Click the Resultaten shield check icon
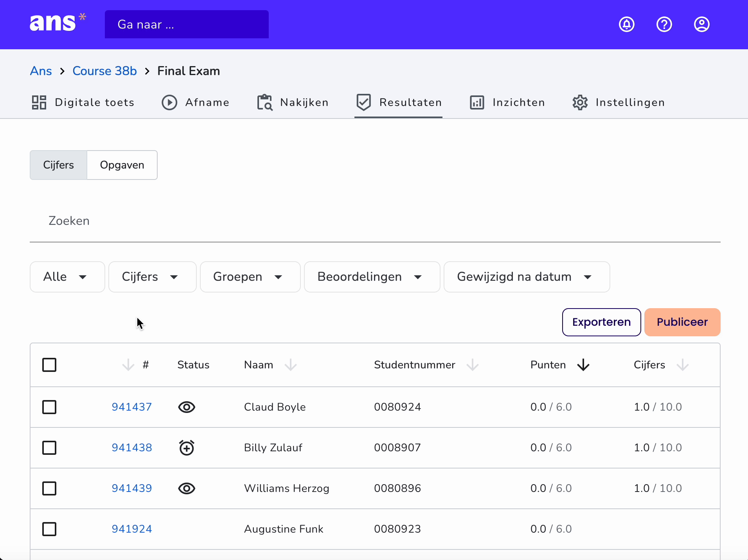748x560 pixels. 364,102
